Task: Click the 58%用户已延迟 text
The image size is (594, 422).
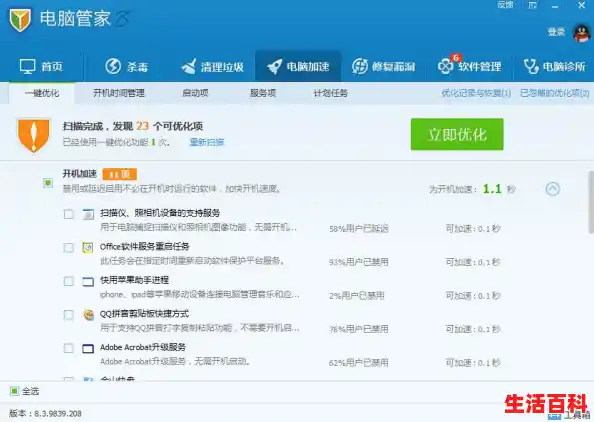Action: tap(359, 228)
